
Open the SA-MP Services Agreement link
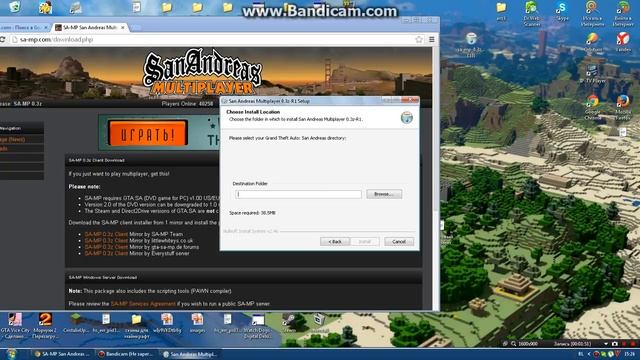coord(143,304)
